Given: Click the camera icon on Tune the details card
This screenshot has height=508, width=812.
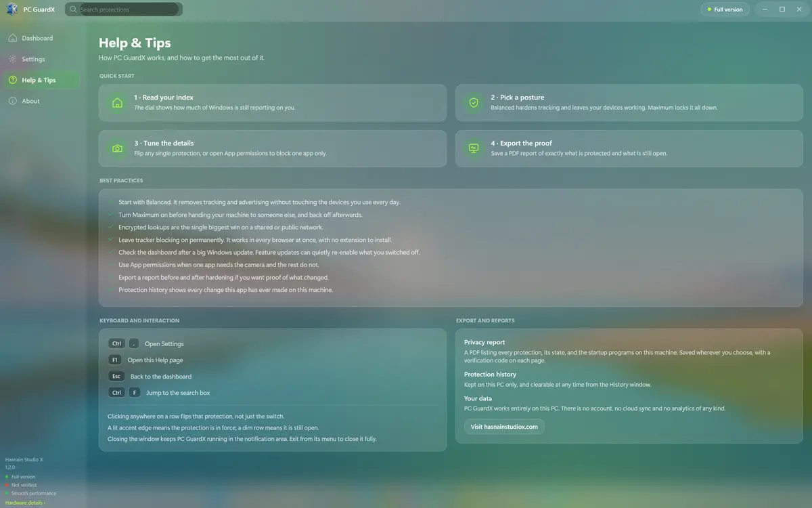Looking at the screenshot, I should (118, 148).
